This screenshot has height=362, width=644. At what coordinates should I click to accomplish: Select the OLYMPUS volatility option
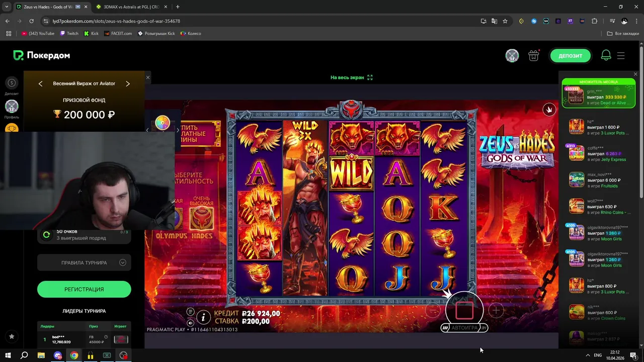pos(171,235)
